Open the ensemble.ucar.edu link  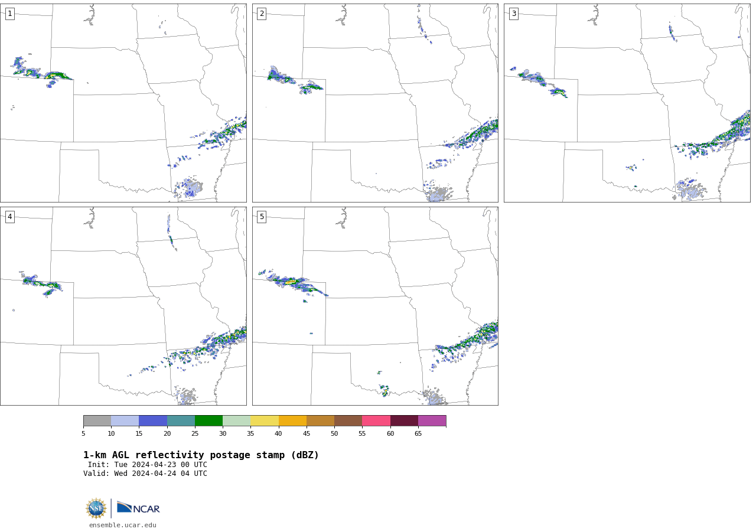[123, 525]
